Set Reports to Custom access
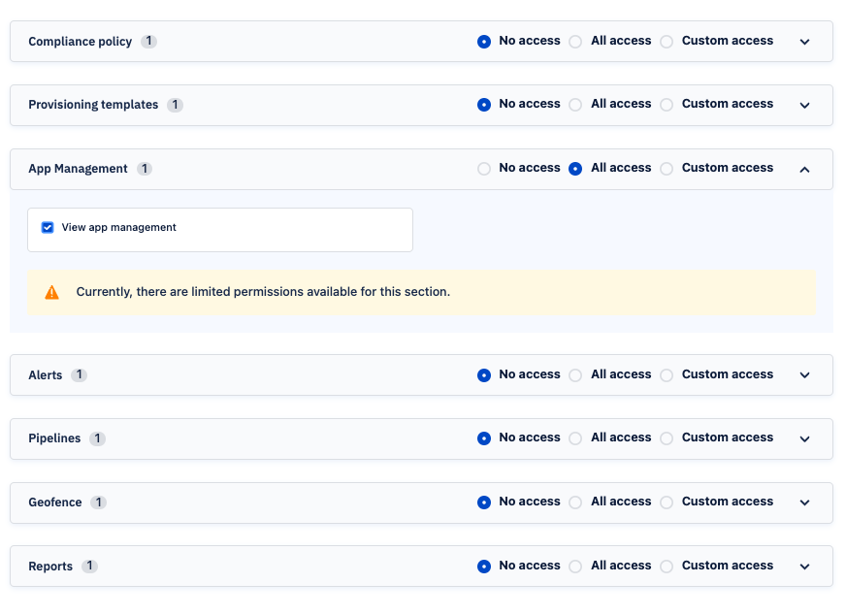 (x=667, y=566)
